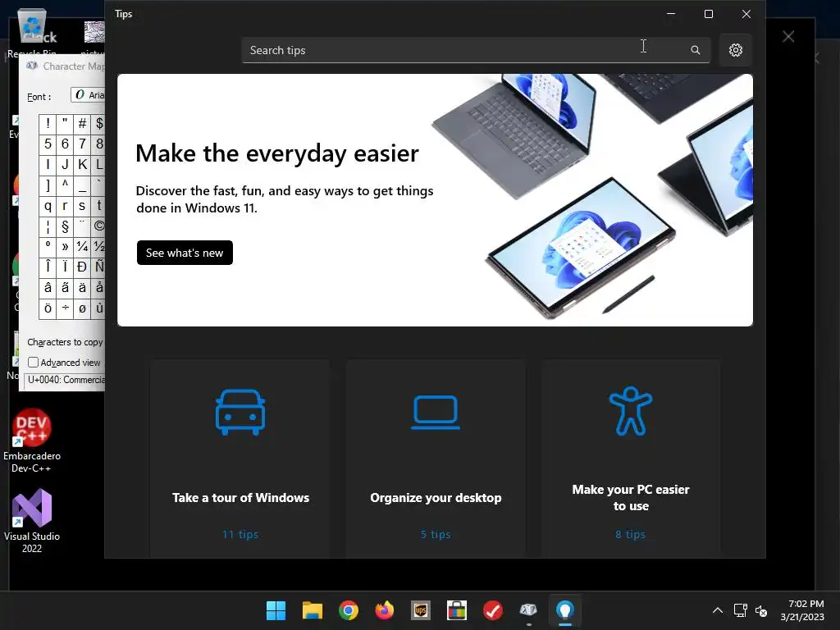Select the ö character in Character Map

48,308
